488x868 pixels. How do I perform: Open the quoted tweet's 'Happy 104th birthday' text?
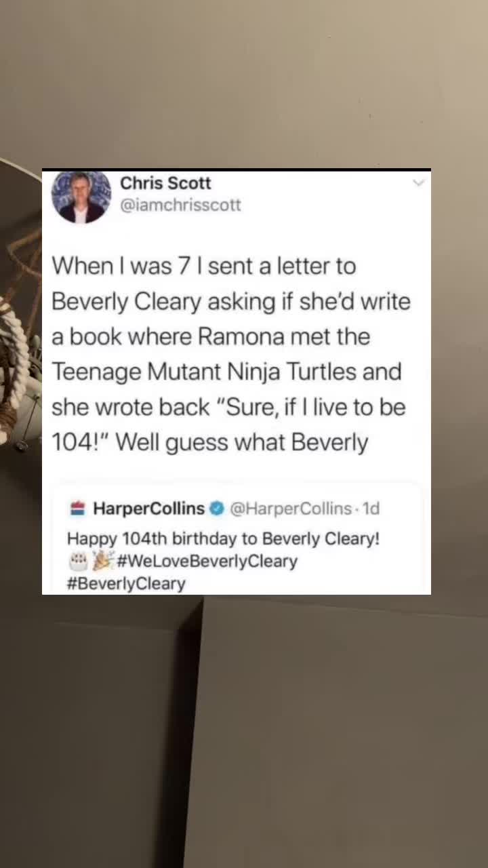point(223,539)
